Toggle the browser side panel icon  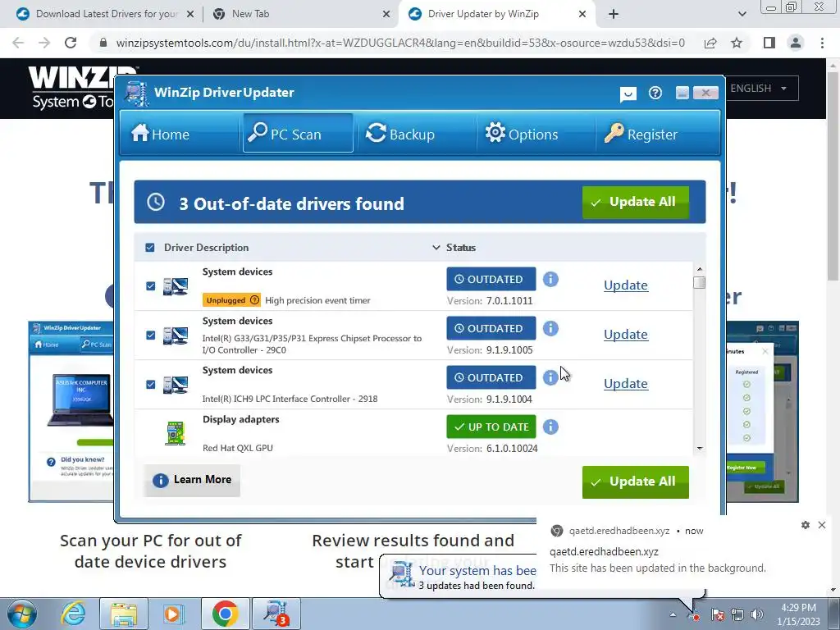769,43
